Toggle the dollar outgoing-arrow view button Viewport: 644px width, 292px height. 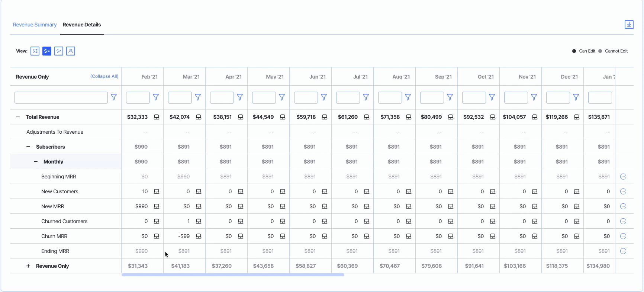(x=59, y=51)
